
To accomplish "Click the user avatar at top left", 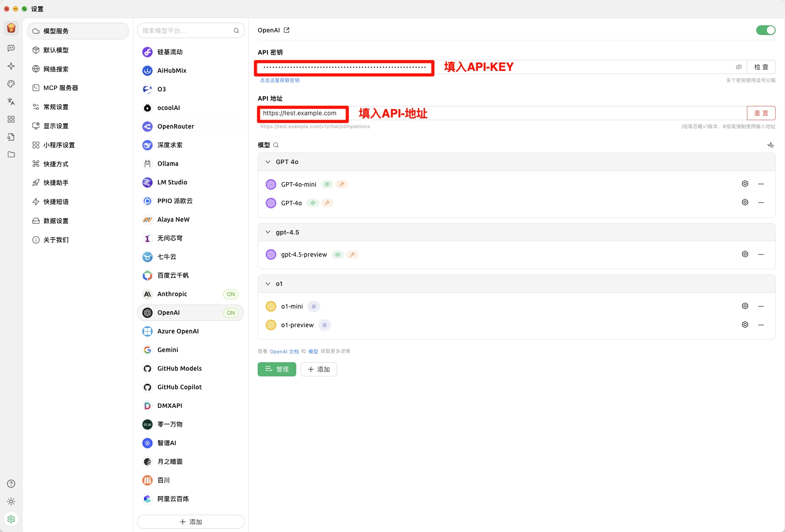I will point(11,28).
